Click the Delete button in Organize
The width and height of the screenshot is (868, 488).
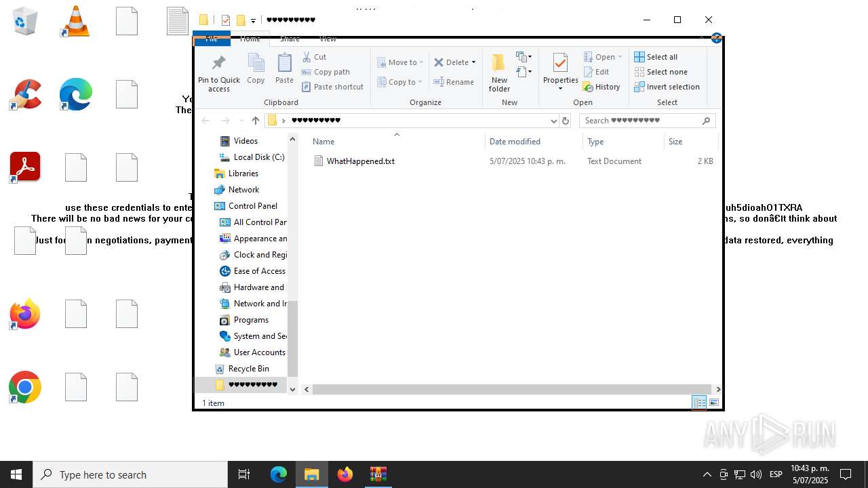451,62
